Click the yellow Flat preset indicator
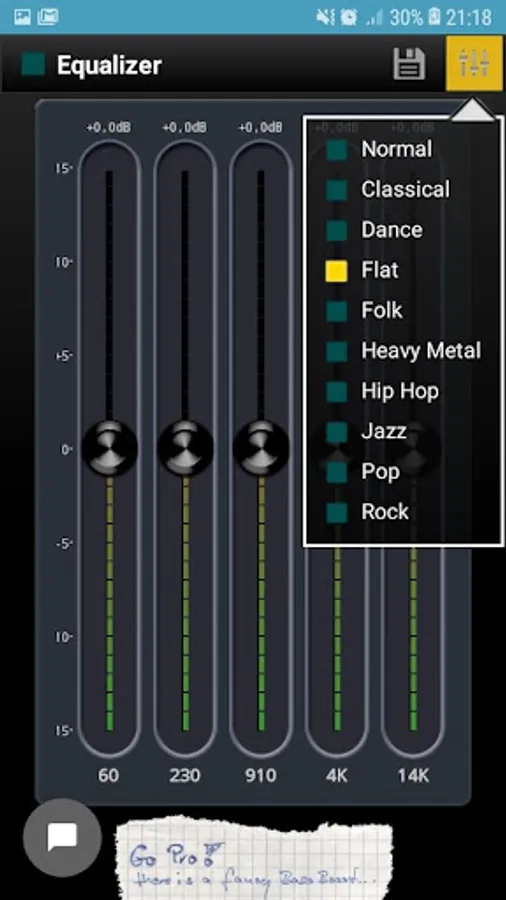 pos(337,271)
